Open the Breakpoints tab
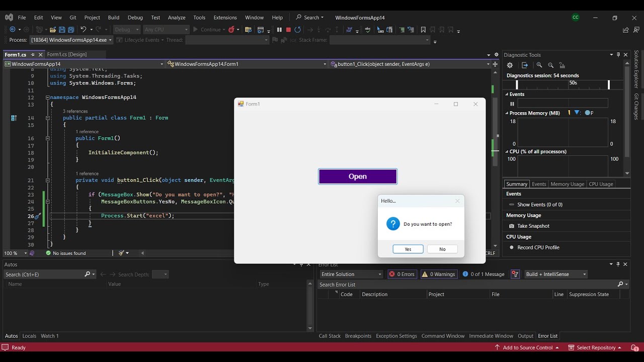The width and height of the screenshot is (644, 362). click(358, 336)
